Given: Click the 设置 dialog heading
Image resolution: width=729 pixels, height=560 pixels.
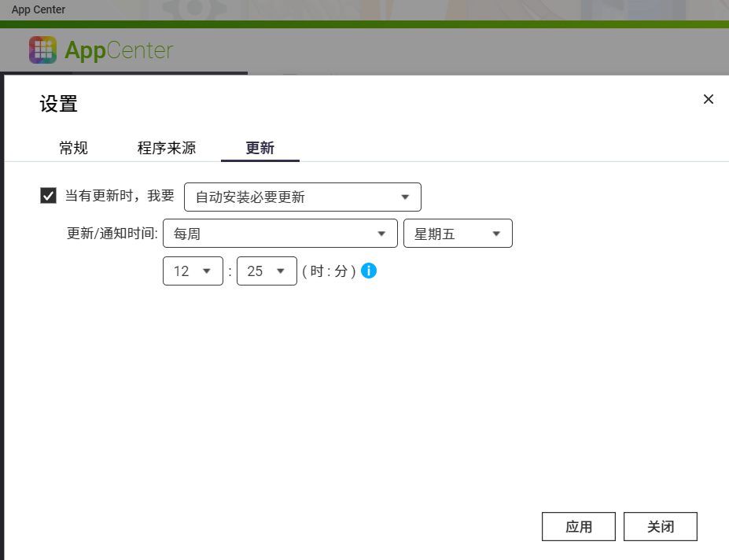Looking at the screenshot, I should 59,104.
